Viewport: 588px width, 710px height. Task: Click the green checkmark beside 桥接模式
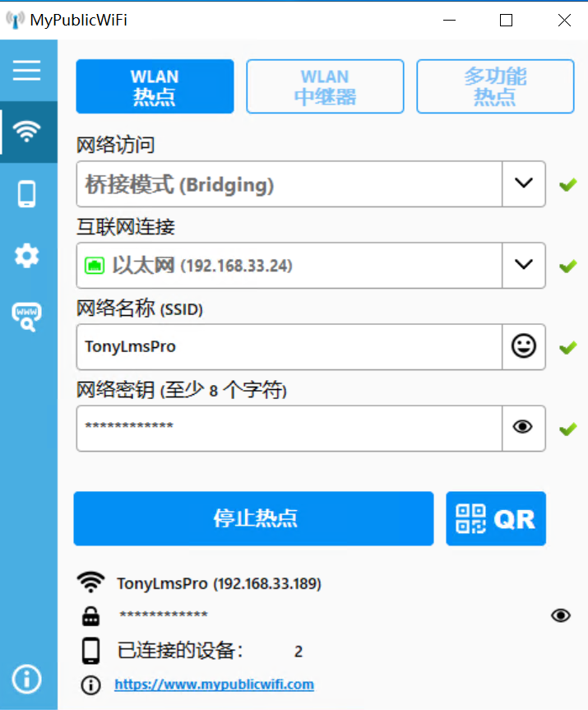pyautogui.click(x=567, y=185)
